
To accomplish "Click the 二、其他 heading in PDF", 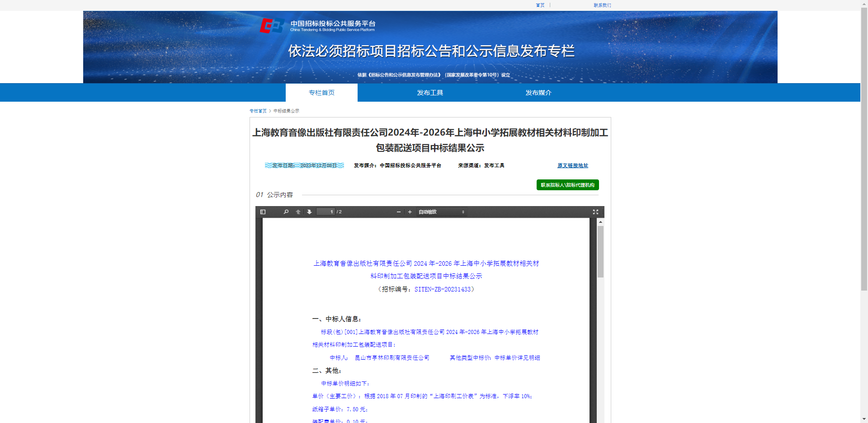I will [x=327, y=371].
